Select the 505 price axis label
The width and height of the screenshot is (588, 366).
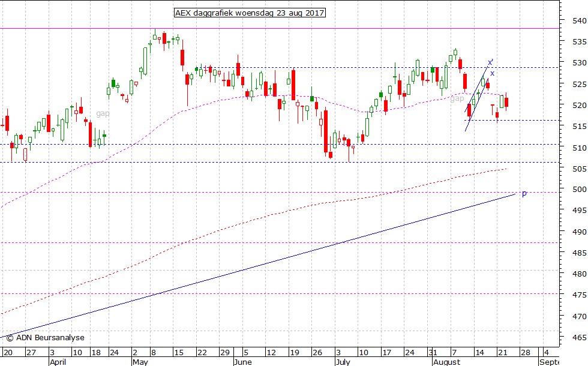580,169
